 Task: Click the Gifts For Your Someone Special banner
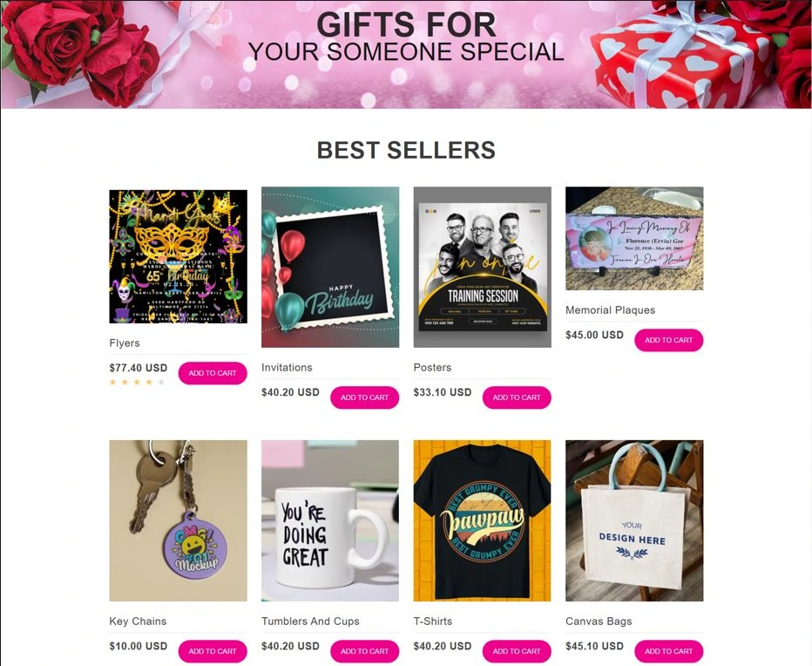coord(406,54)
